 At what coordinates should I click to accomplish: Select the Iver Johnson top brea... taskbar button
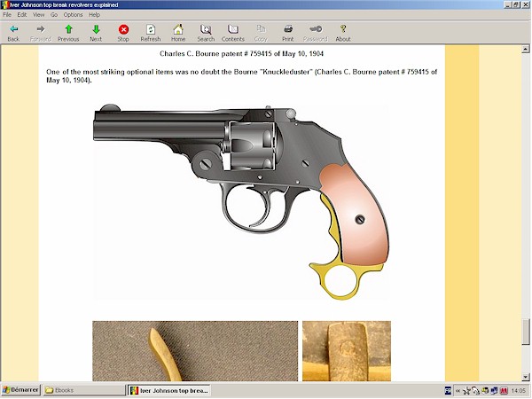169,390
